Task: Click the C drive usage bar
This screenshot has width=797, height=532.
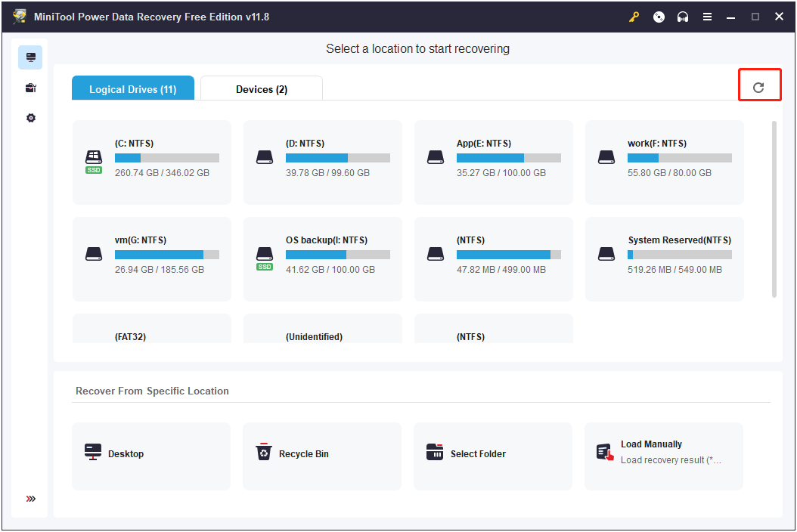Action: (166, 158)
